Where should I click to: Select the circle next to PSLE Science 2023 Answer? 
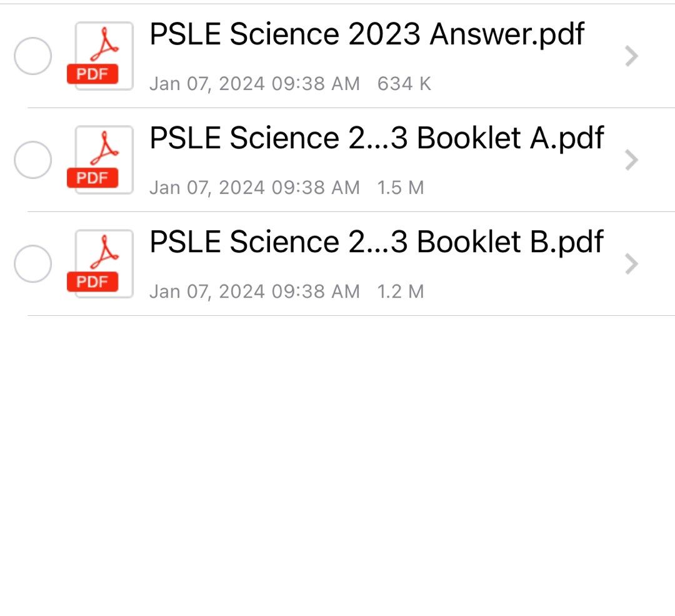coord(32,55)
